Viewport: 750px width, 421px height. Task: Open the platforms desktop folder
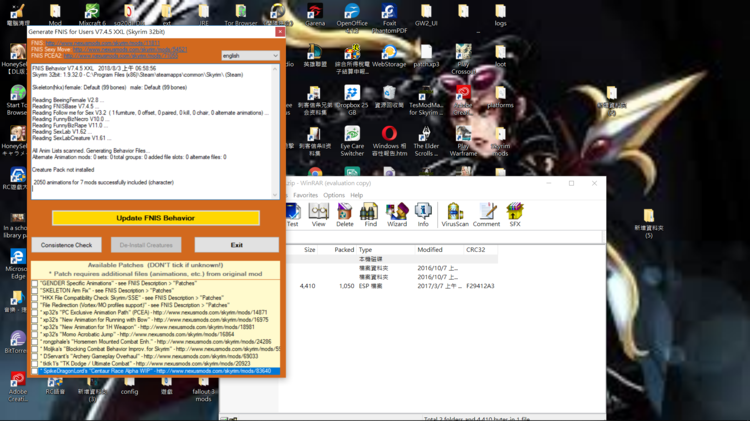500,97
